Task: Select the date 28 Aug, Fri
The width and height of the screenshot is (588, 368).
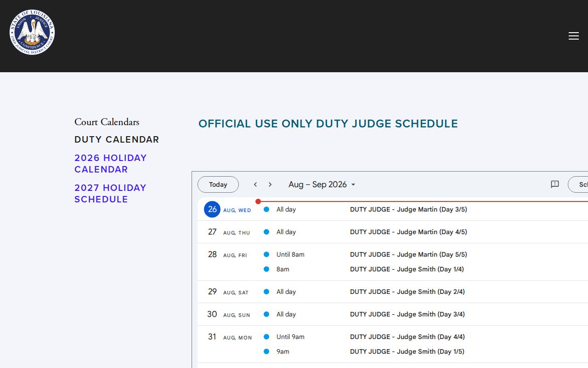Action: pos(227,254)
